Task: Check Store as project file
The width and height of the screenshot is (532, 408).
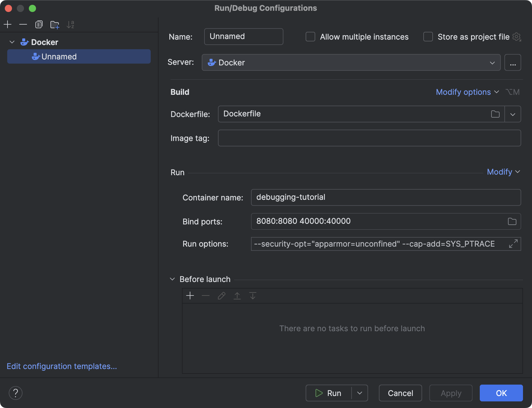Action: pos(428,36)
